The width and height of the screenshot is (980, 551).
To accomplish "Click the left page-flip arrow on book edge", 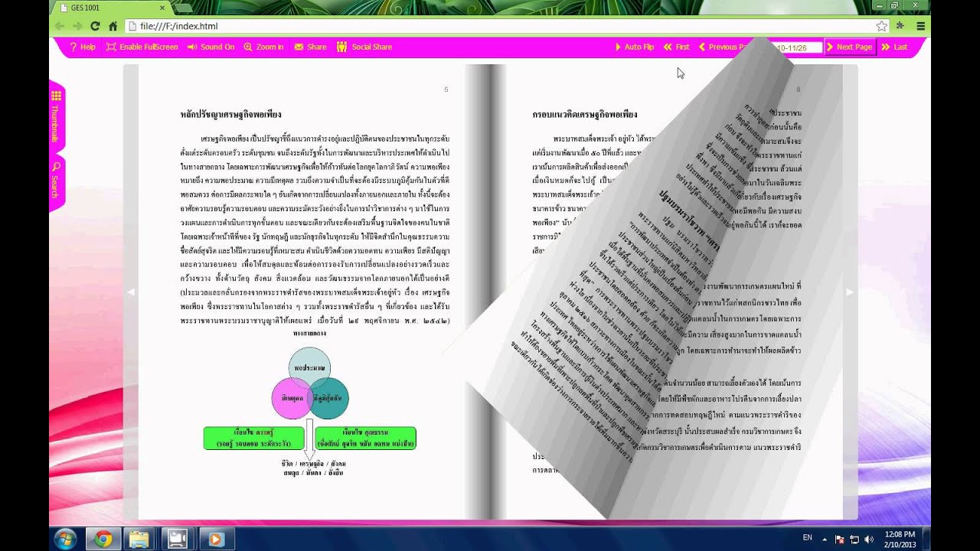I will pos(130,292).
